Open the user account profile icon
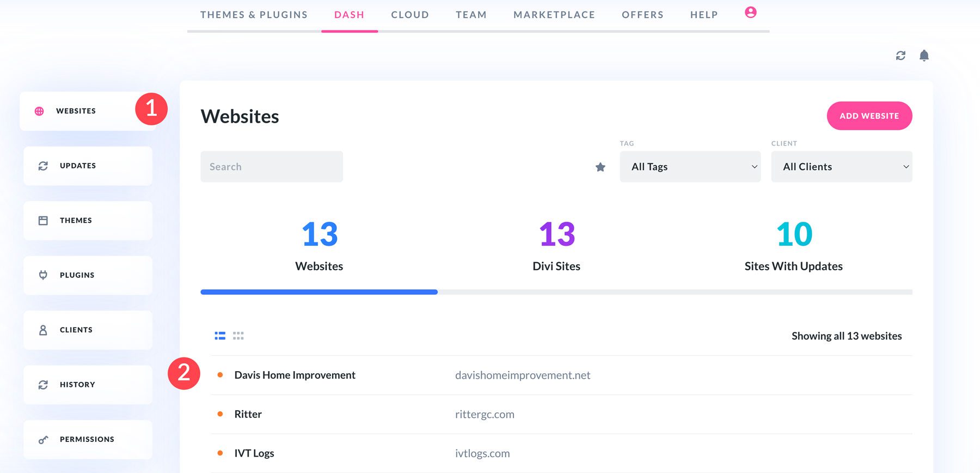The image size is (980, 473). click(750, 12)
